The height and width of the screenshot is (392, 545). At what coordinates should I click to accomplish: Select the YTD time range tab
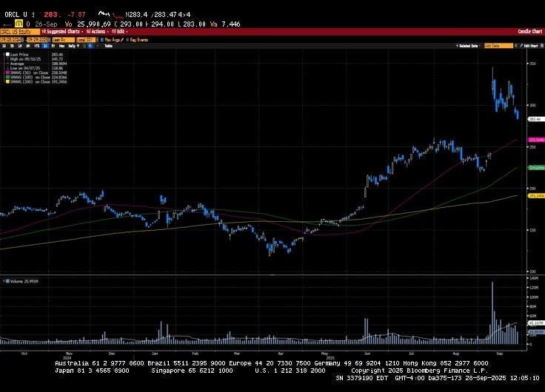point(36,46)
